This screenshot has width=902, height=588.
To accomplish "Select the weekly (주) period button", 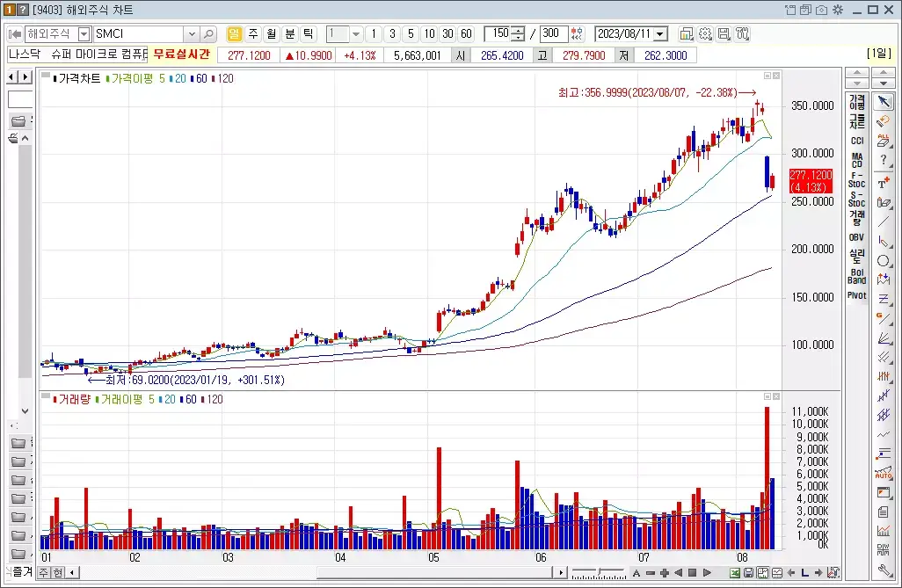I will coord(253,34).
